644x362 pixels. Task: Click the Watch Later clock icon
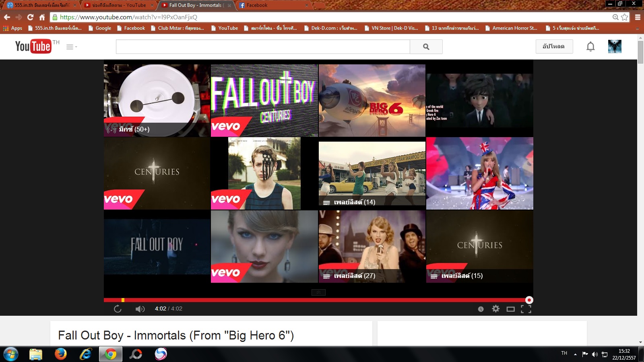(x=481, y=309)
